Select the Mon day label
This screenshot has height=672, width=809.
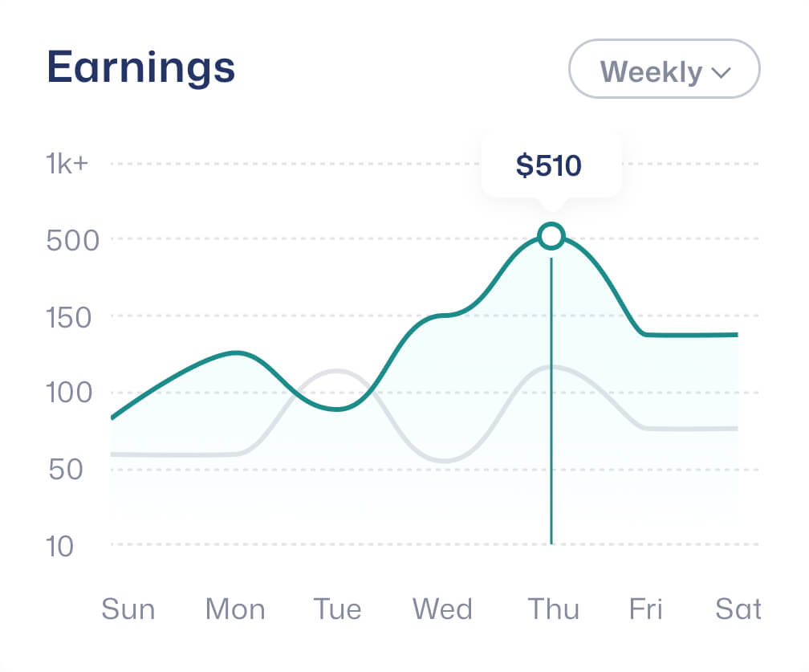[x=234, y=609]
